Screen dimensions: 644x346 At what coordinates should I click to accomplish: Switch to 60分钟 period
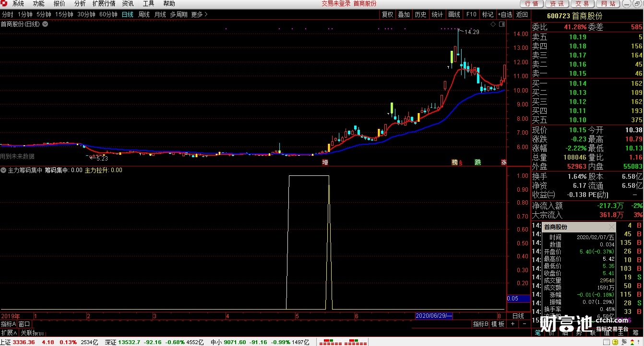coord(108,14)
